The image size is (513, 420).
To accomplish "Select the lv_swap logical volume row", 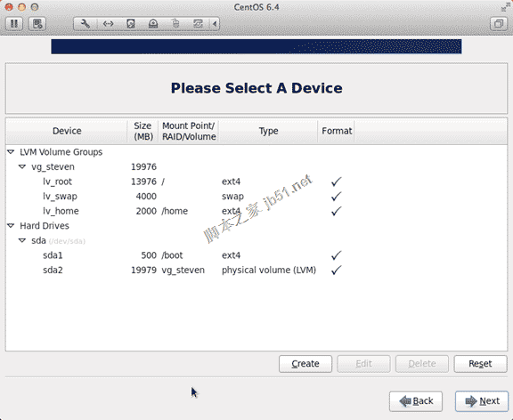I will (256, 196).
